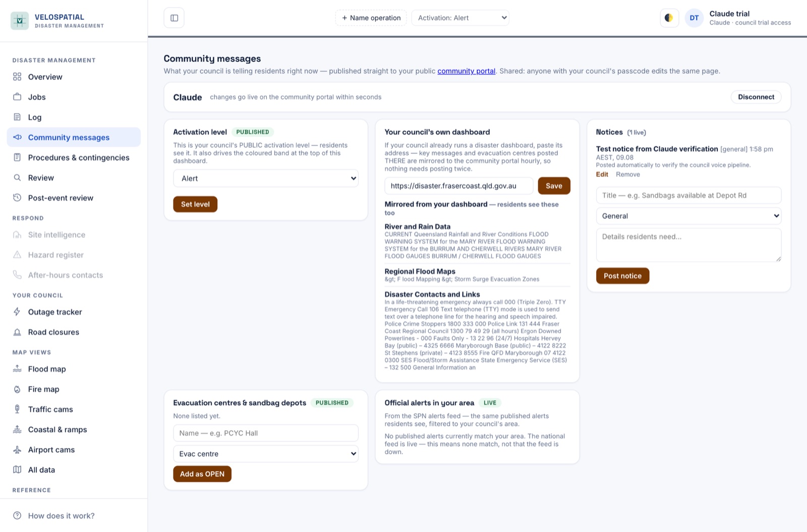Click the Airport cams plane icon
The image size is (807, 532).
17,449
